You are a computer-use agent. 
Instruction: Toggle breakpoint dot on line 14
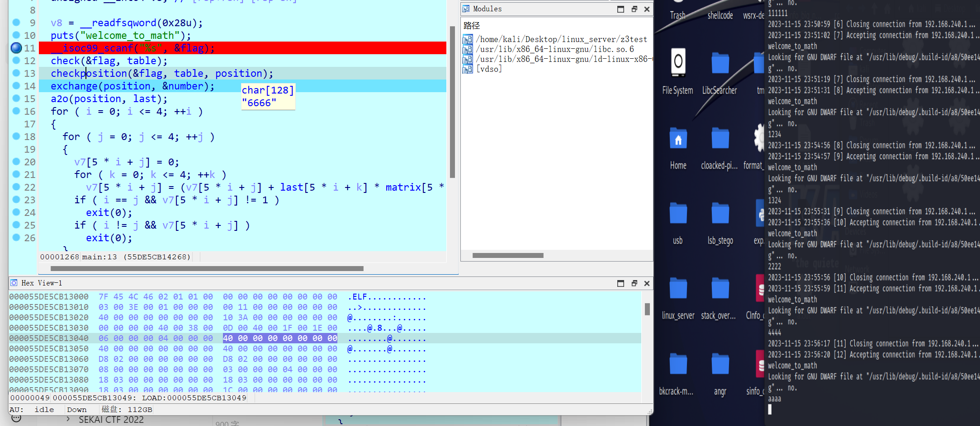coord(16,85)
